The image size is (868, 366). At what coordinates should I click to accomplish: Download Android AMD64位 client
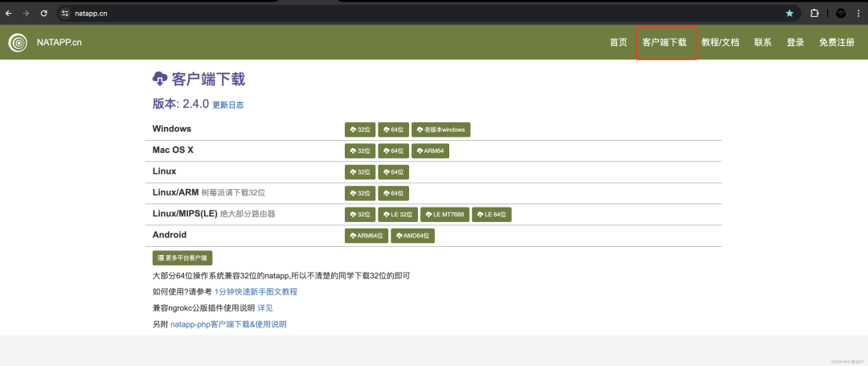click(412, 236)
